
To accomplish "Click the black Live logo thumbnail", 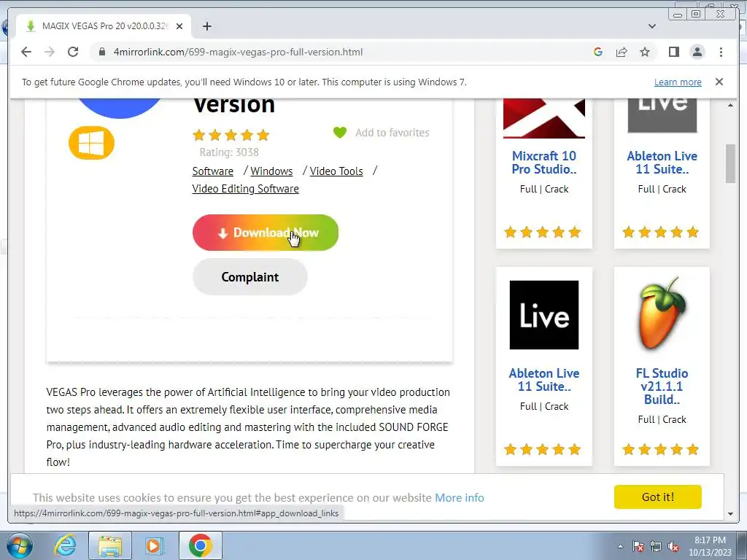I will (x=544, y=315).
